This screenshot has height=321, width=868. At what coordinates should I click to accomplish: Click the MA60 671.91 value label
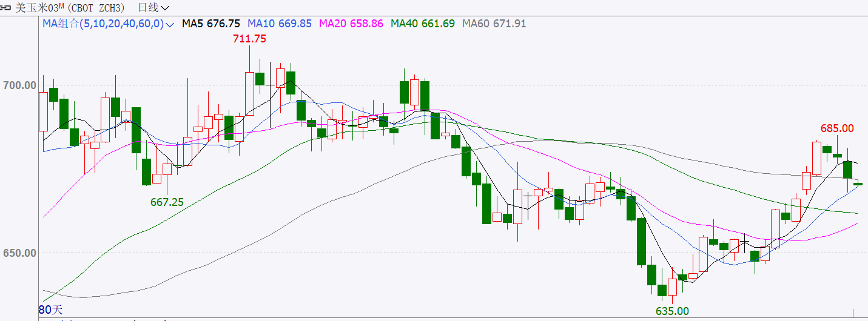(x=494, y=24)
